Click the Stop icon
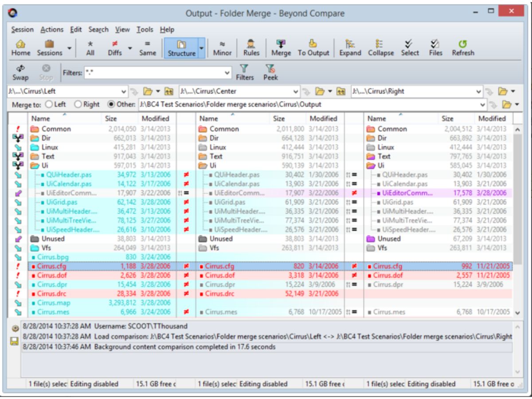The width and height of the screenshot is (532, 399). (46, 73)
